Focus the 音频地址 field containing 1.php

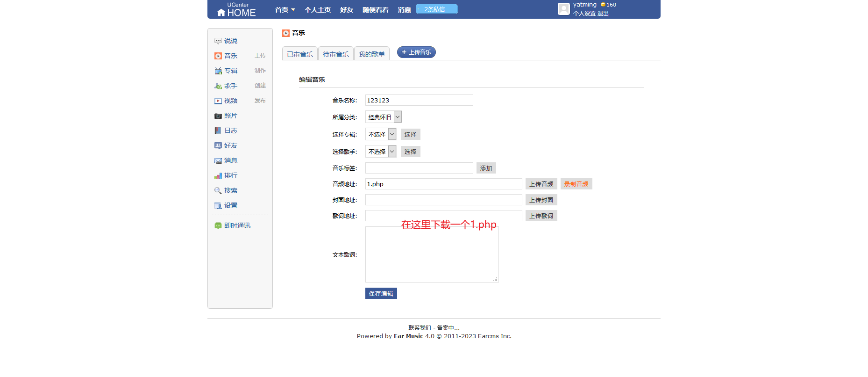444,184
